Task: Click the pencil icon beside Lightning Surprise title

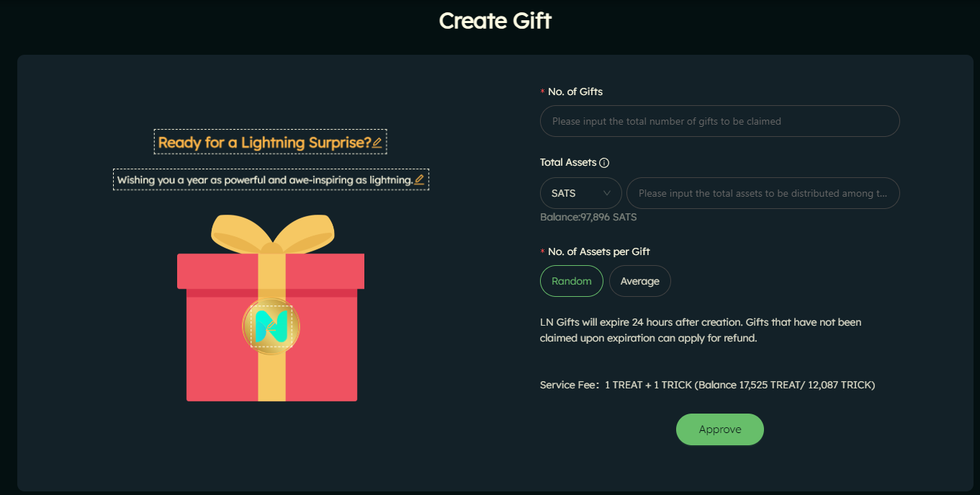Action: coord(377,143)
